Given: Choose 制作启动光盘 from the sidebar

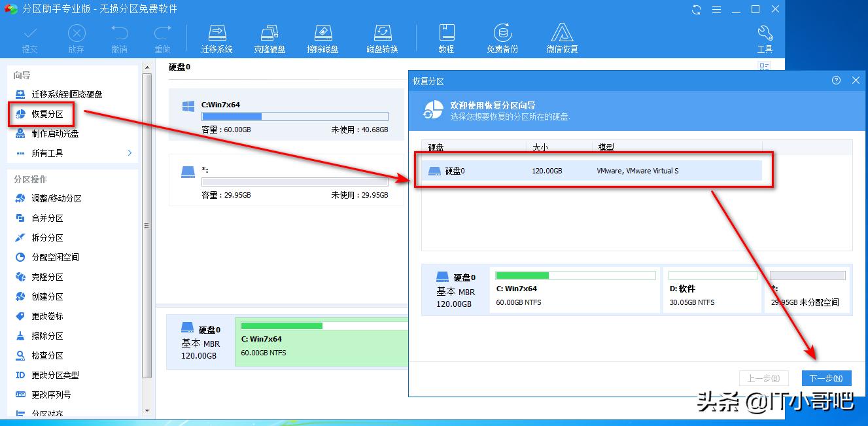Looking at the screenshot, I should 55,133.
